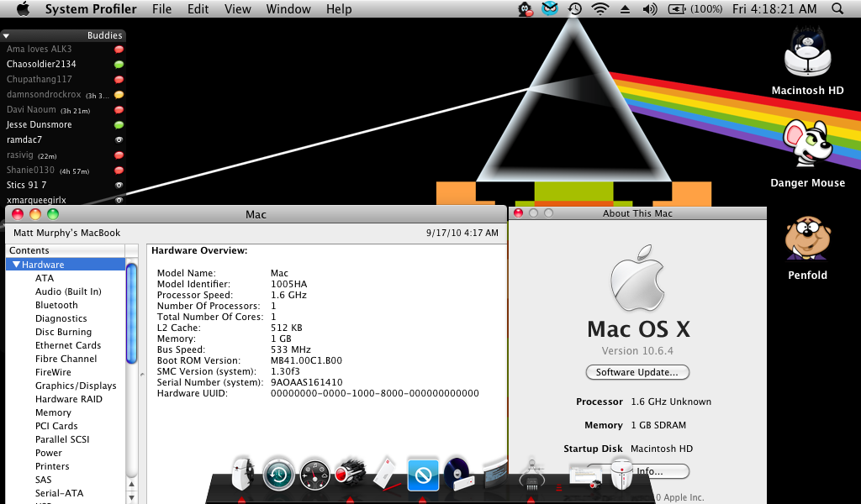Image resolution: width=861 pixels, height=504 pixels.
Task: Collapse the Buddies group triangle
Action: pyautogui.click(x=7, y=35)
